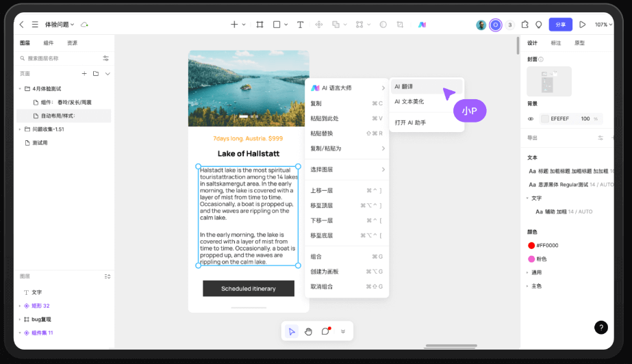Select the plus insert tool
The width and height of the screenshot is (632, 364).
click(x=234, y=25)
